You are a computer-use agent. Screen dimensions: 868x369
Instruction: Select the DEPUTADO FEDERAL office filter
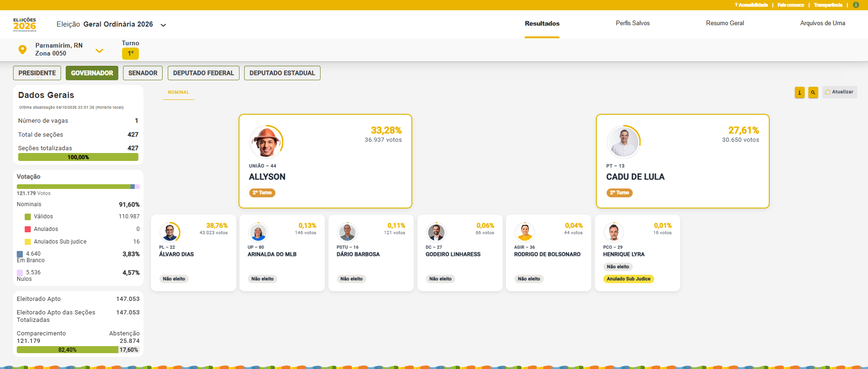(204, 73)
